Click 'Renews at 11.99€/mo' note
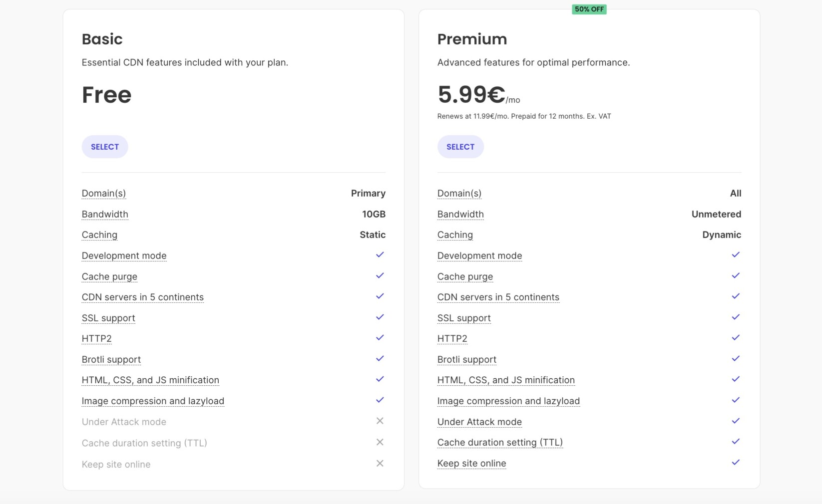The image size is (822, 504). pos(524,116)
